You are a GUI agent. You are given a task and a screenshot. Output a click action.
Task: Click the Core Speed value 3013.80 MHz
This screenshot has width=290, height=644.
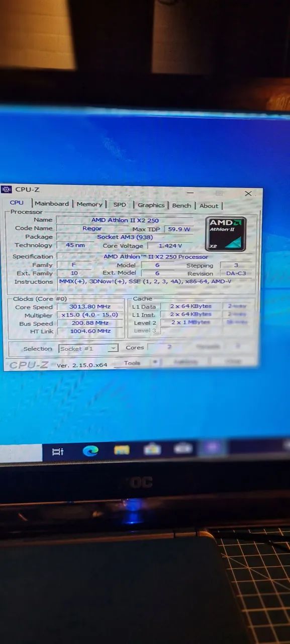point(89,306)
